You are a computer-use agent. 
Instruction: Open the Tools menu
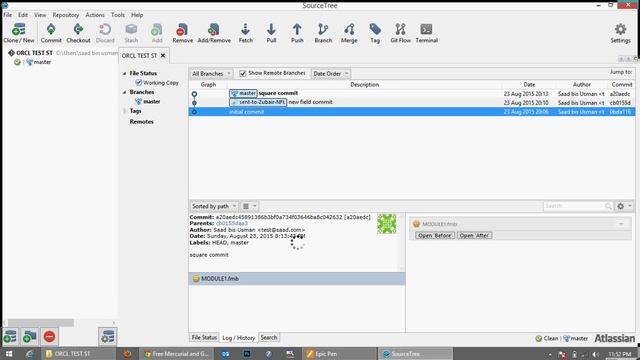coord(118,15)
